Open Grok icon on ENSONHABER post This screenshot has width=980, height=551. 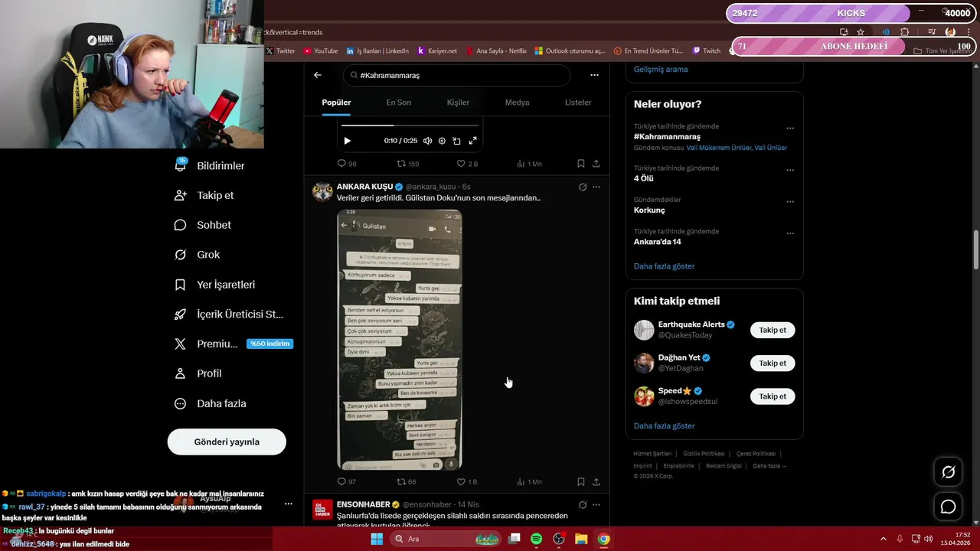[583, 505]
